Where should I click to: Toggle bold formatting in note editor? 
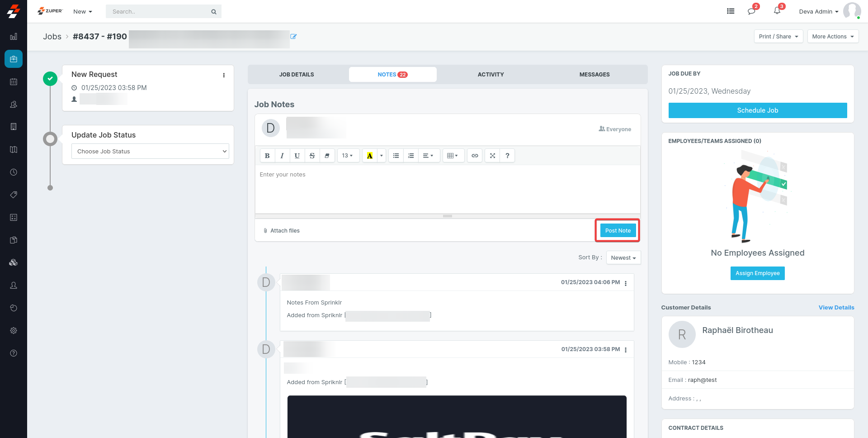click(267, 156)
